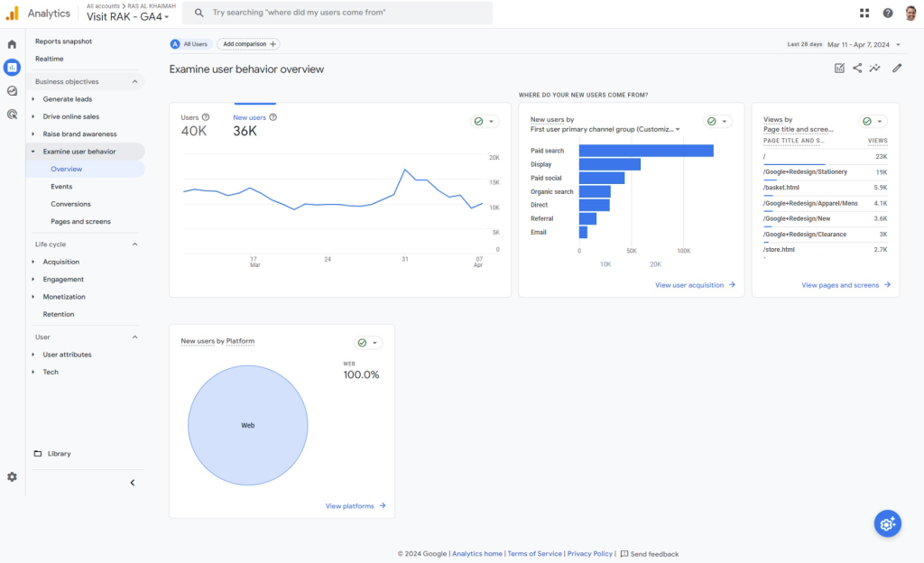The height and width of the screenshot is (563, 924).
Task: Click /Google+Redesign/Stationery page row
Action: (825, 172)
